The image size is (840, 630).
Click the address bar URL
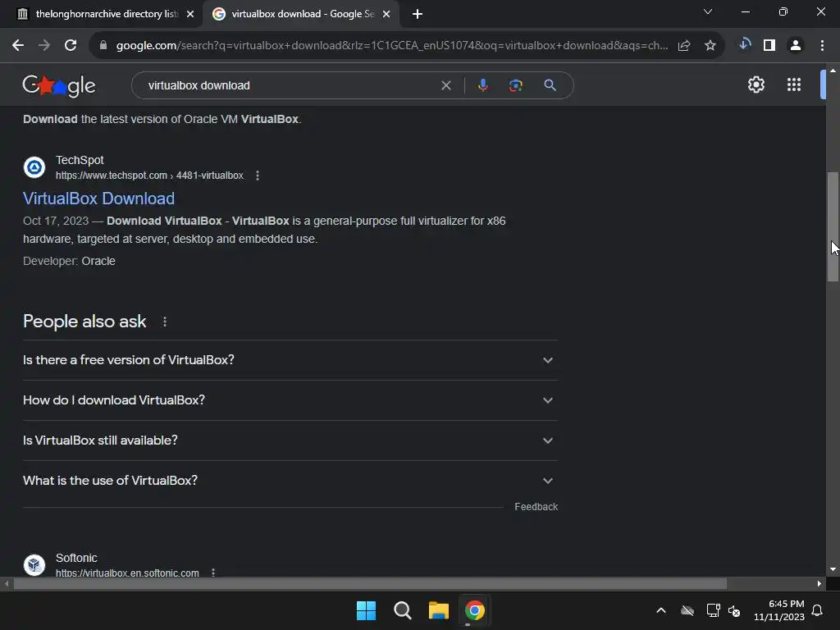392,46
